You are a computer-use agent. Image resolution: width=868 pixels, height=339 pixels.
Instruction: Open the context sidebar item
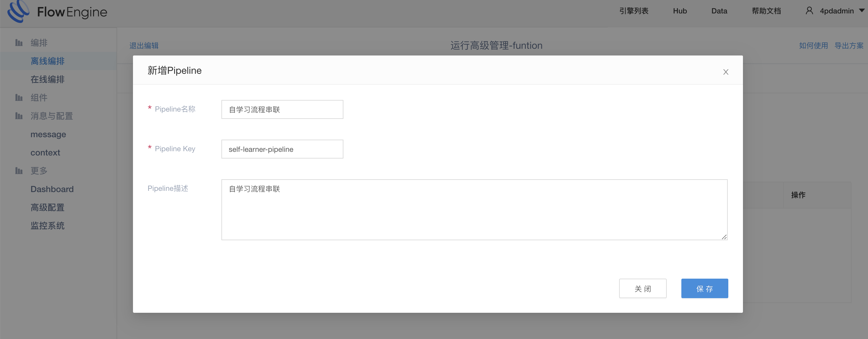click(x=45, y=152)
